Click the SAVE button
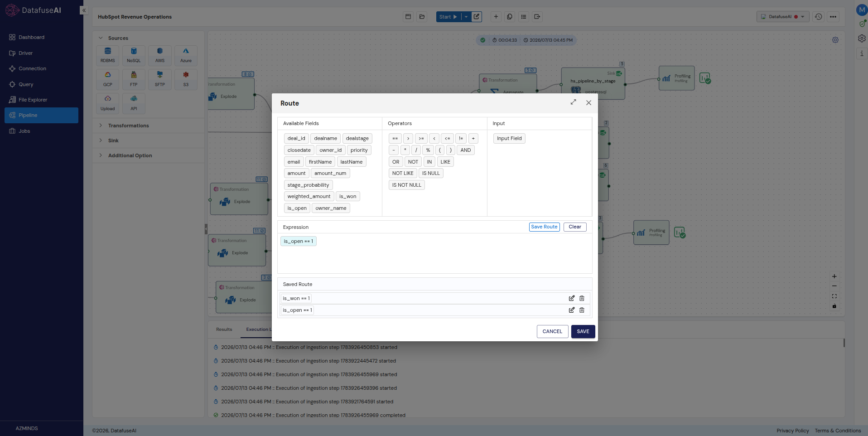868x436 pixels. click(583, 331)
